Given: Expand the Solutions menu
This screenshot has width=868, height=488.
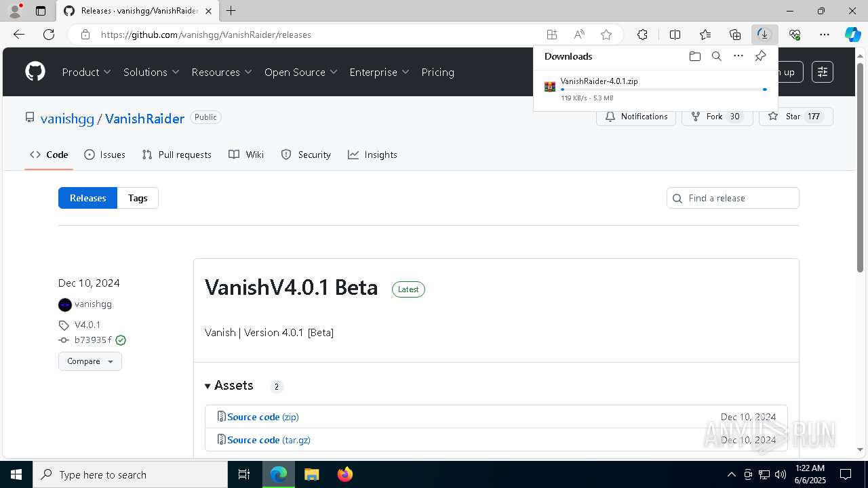Looking at the screenshot, I should 151,72.
